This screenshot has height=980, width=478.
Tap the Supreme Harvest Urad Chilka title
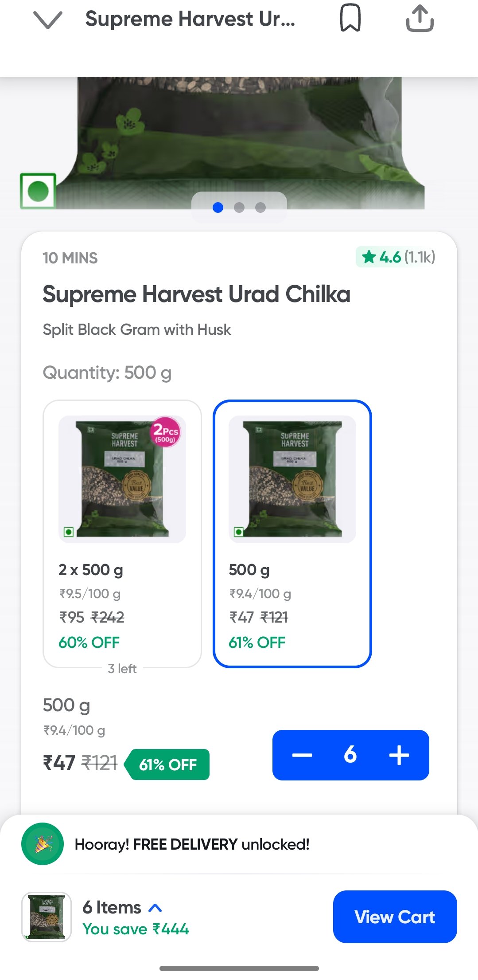tap(196, 294)
